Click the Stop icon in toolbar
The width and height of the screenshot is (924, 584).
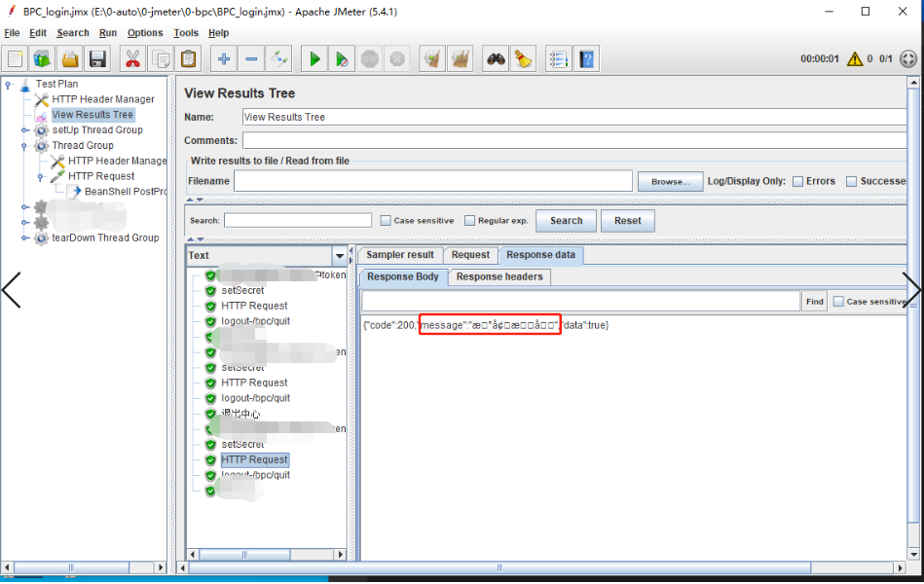(x=369, y=59)
